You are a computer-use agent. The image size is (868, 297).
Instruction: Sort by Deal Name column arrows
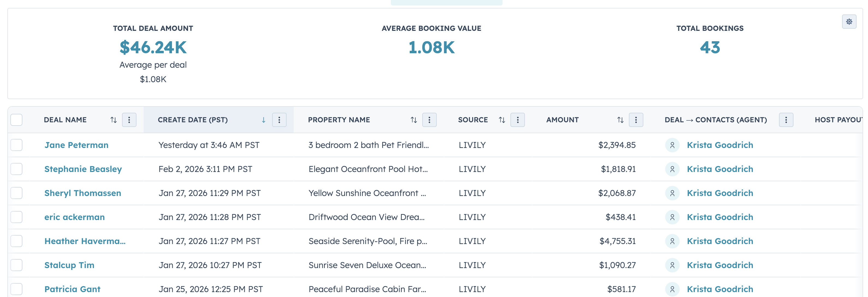click(114, 120)
